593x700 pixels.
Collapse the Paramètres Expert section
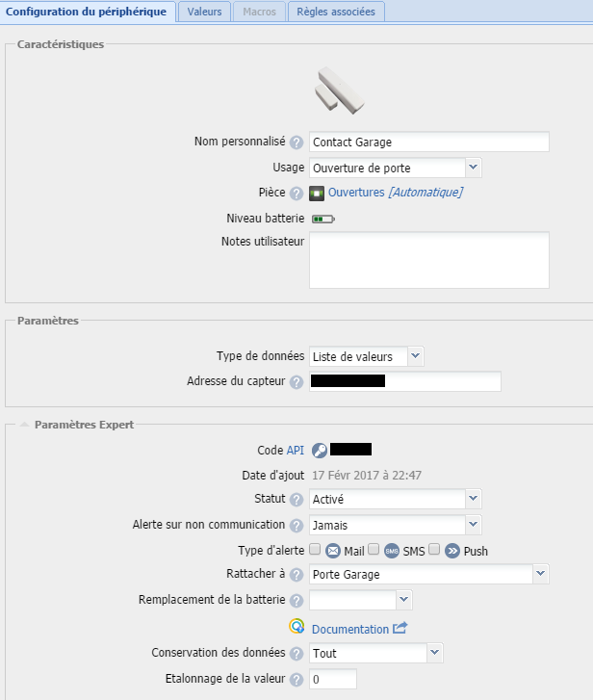pos(24,425)
